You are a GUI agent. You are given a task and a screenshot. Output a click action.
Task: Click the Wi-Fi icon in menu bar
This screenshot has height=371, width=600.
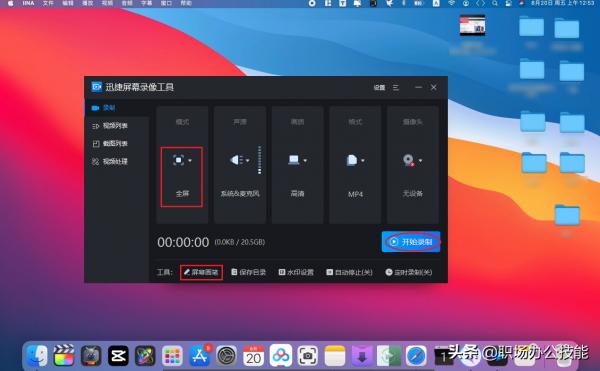point(452,3)
